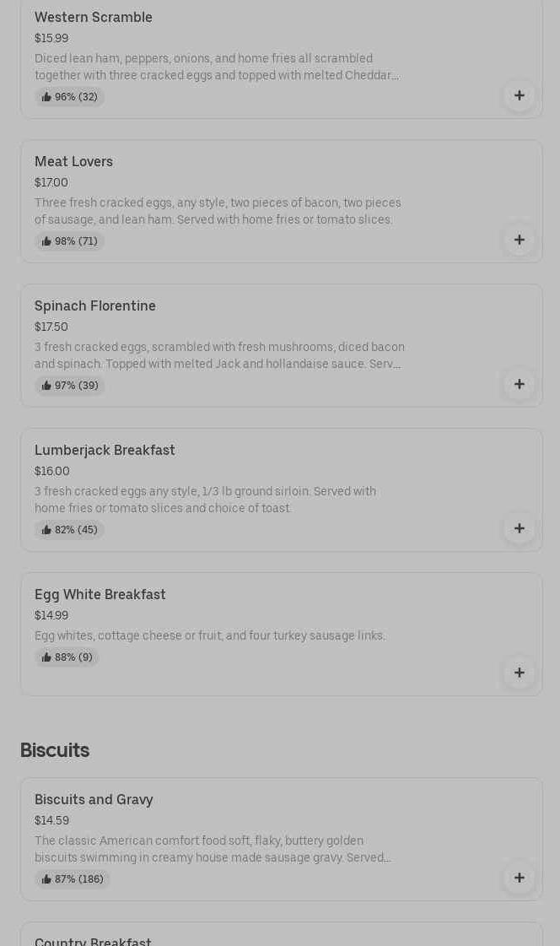The width and height of the screenshot is (560, 946).
Task: Open the Meat Lovers item title
Action: coord(73,161)
